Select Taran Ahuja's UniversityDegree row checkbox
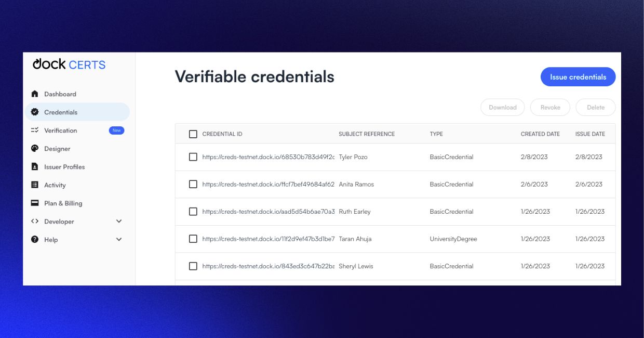 [193, 239]
